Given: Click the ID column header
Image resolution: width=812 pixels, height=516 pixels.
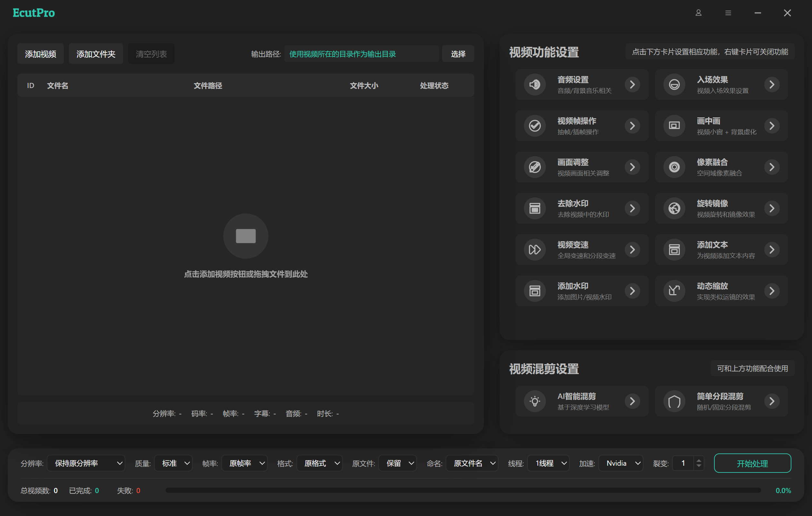Looking at the screenshot, I should (30, 86).
